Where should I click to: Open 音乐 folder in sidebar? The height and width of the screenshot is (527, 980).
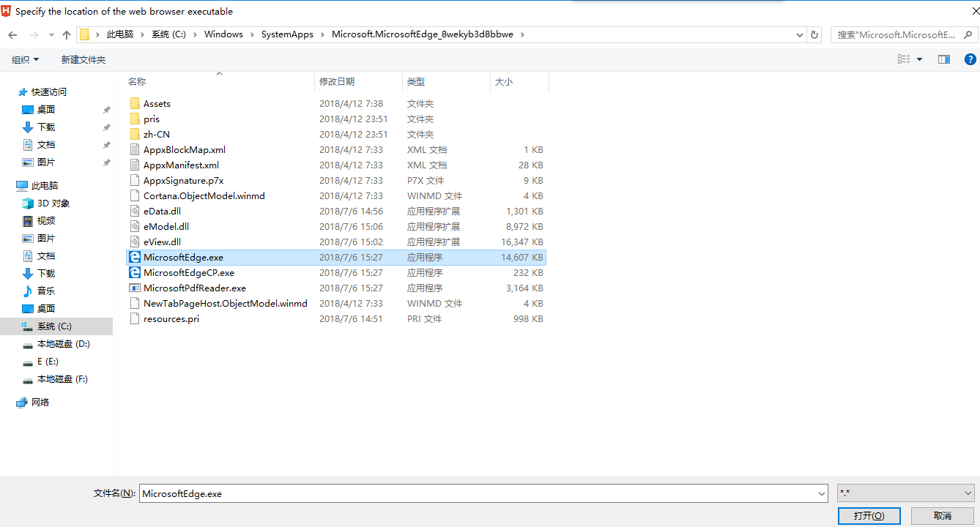pyautogui.click(x=46, y=291)
